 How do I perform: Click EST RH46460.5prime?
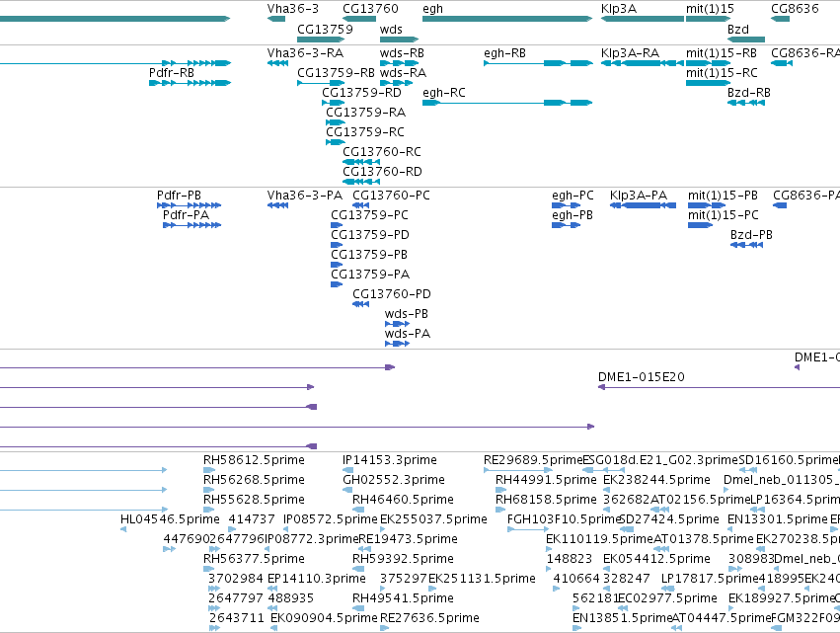[403, 500]
